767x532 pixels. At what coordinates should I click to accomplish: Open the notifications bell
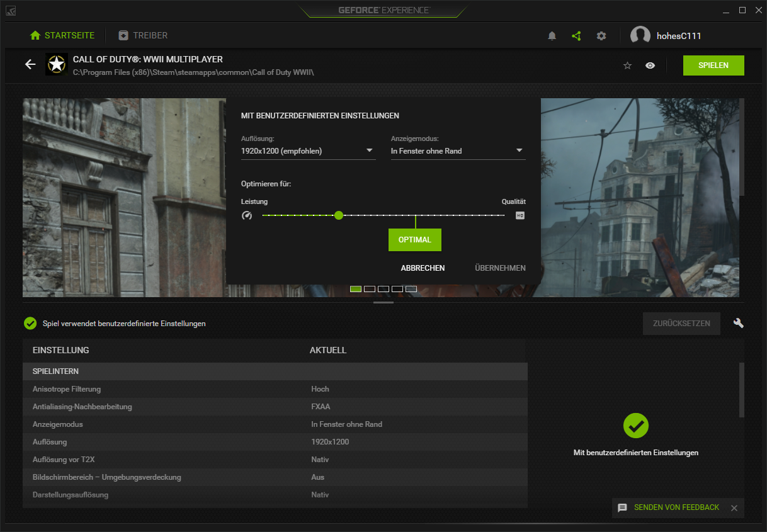coord(552,36)
